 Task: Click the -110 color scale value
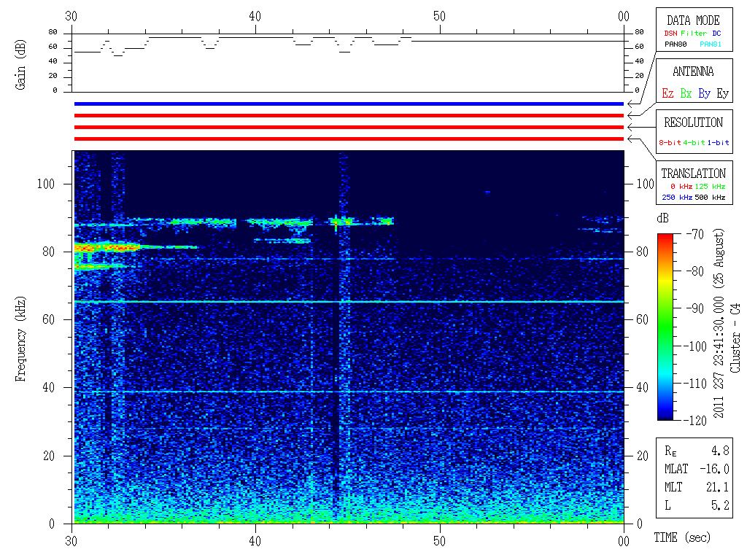(695, 384)
